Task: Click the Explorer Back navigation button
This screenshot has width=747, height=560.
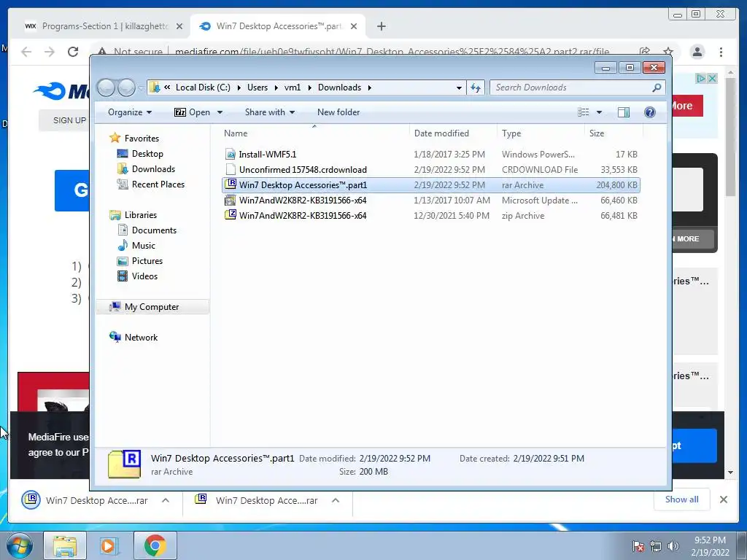Action: coord(107,87)
